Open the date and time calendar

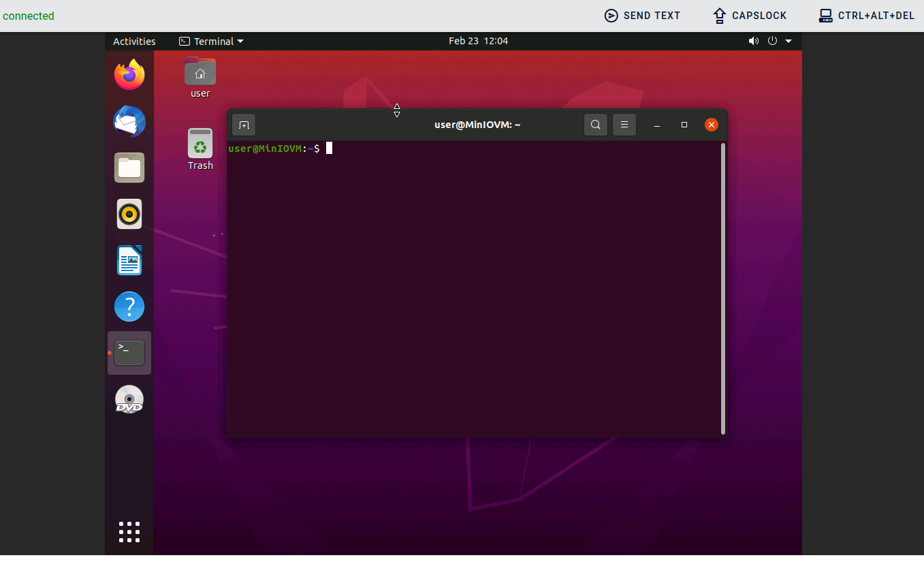(478, 41)
